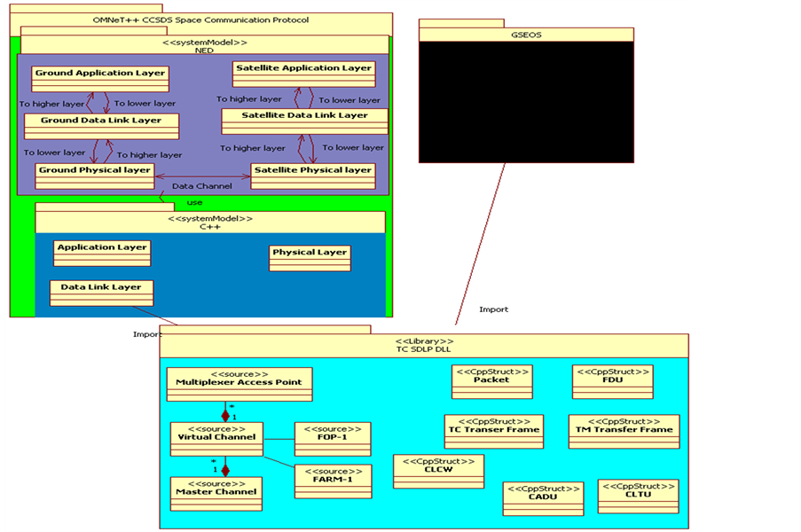Click the Packet CppStruct box
The height and width of the screenshot is (532, 801).
pyautogui.click(x=491, y=380)
